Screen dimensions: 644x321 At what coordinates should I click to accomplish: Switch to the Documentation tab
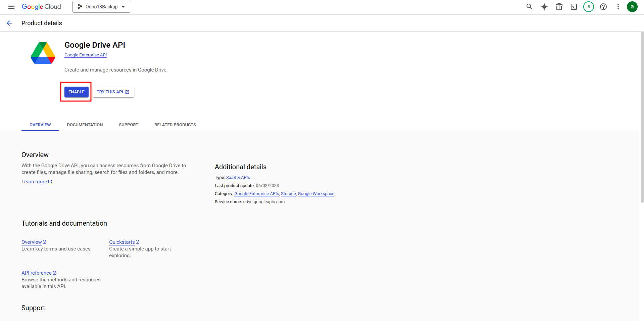click(x=85, y=125)
